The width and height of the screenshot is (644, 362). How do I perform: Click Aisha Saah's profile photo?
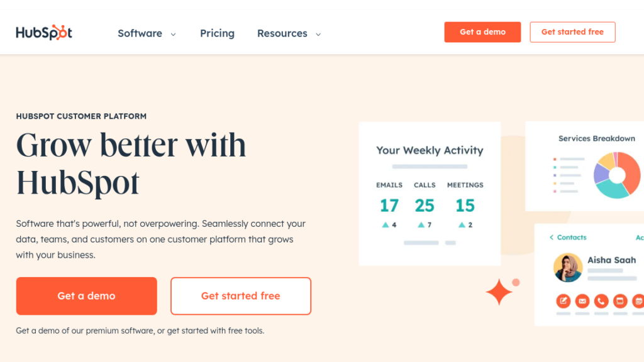[x=568, y=268]
